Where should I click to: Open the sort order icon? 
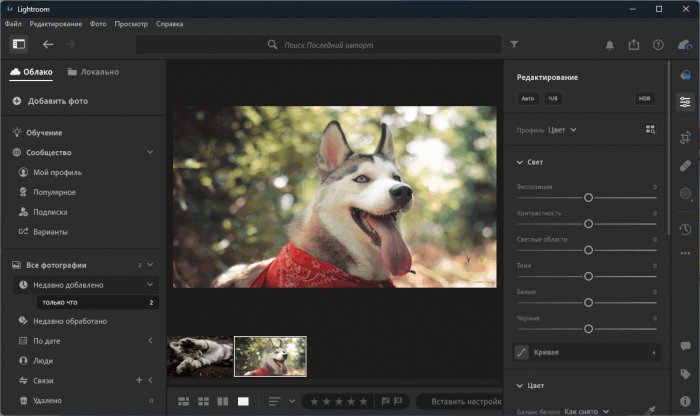(x=275, y=401)
